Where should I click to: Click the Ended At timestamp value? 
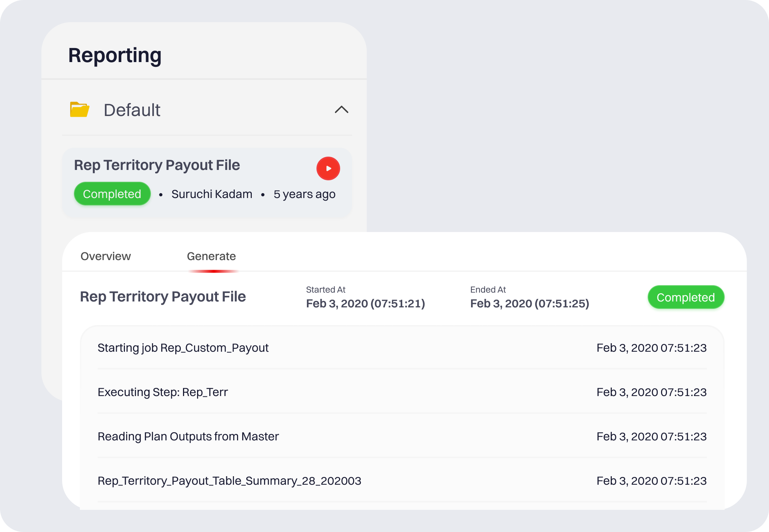coord(529,303)
